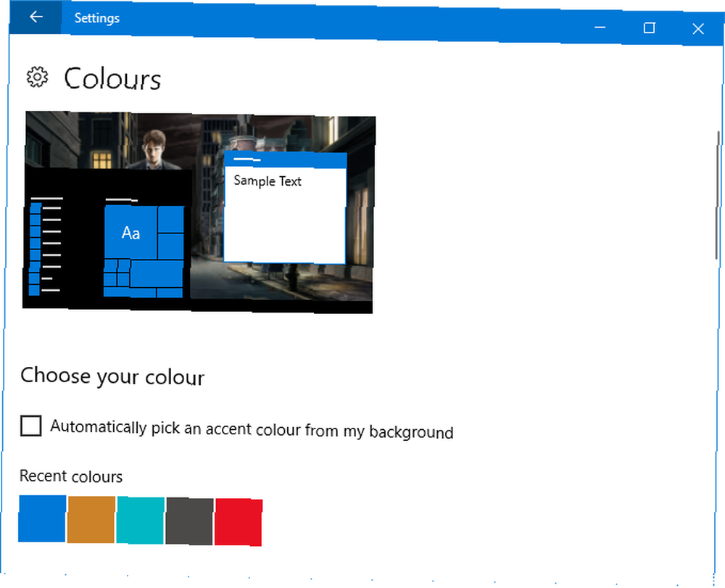The width and height of the screenshot is (725, 588).
Task: Click the 'Recent colours' label
Action: pyautogui.click(x=71, y=476)
